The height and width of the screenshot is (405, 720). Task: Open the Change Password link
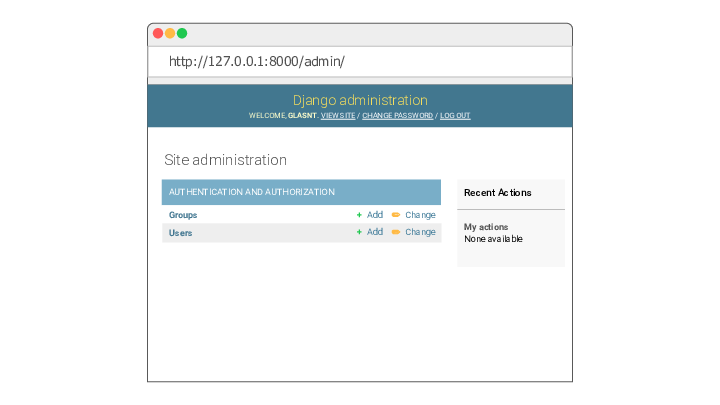398,116
